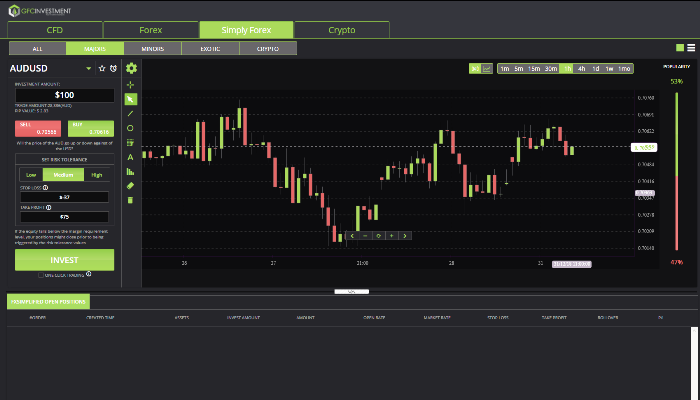
Task: Show One Click Trading info icon
Action: pyautogui.click(x=89, y=274)
